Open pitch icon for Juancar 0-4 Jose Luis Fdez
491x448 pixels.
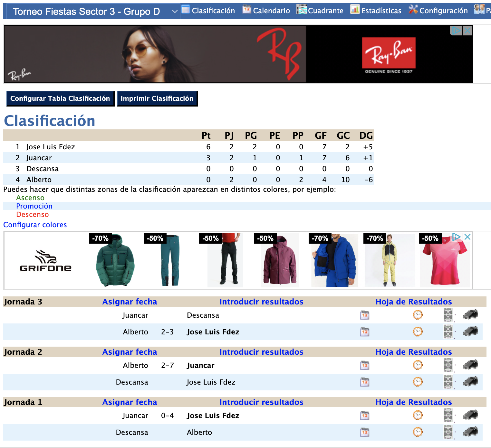(448, 415)
